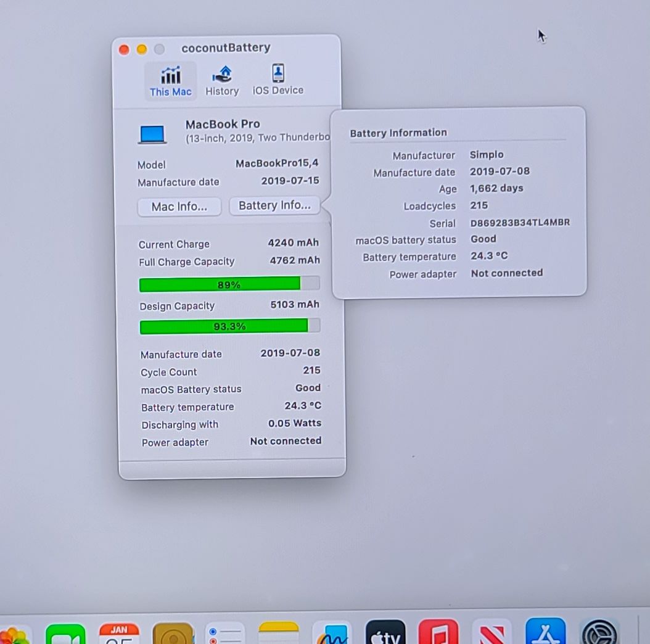Switch to the This Mac tab
This screenshot has height=644, width=650.
point(170,81)
